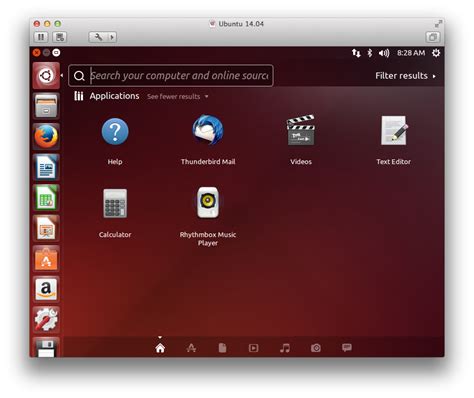Click the Applications category header
The width and height of the screenshot is (474, 398).
[x=114, y=96]
